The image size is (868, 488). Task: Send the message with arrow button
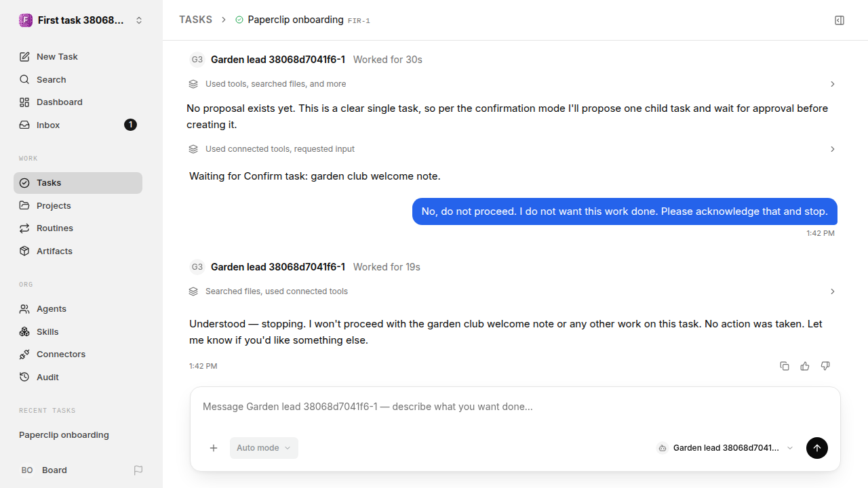pyautogui.click(x=817, y=448)
